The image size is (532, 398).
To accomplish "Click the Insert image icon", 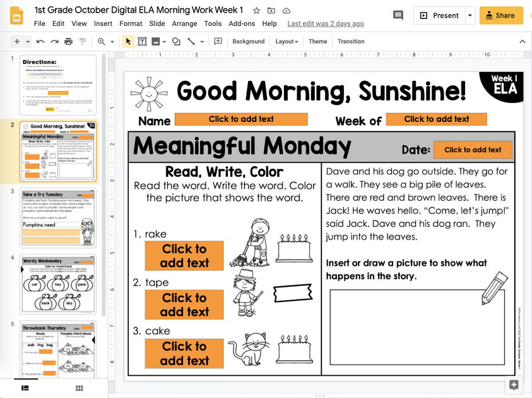I will coord(155,41).
